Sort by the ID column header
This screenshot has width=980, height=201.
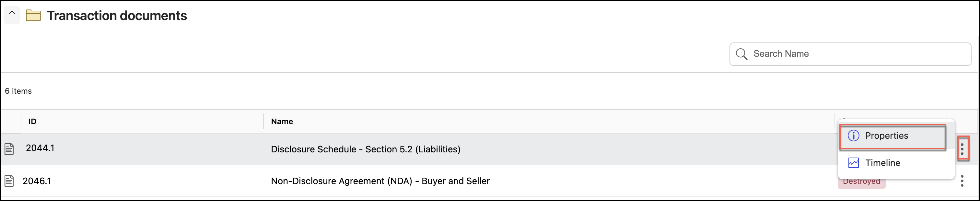click(x=32, y=122)
